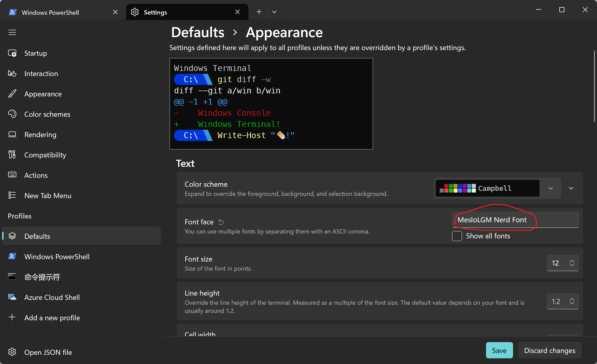Select the Azure Cloud Shell profile
The width and height of the screenshot is (597, 364).
click(52, 297)
